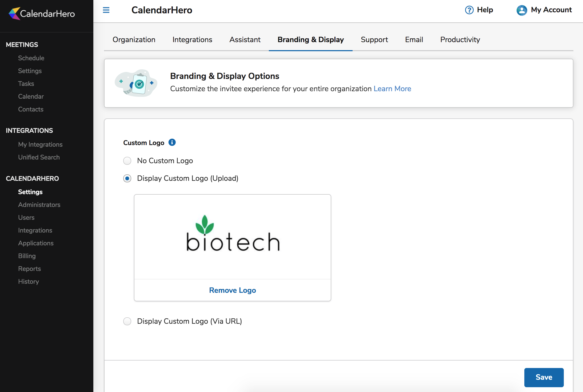Open History in sidebar
Screen dimensions: 583x392
[x=29, y=281]
